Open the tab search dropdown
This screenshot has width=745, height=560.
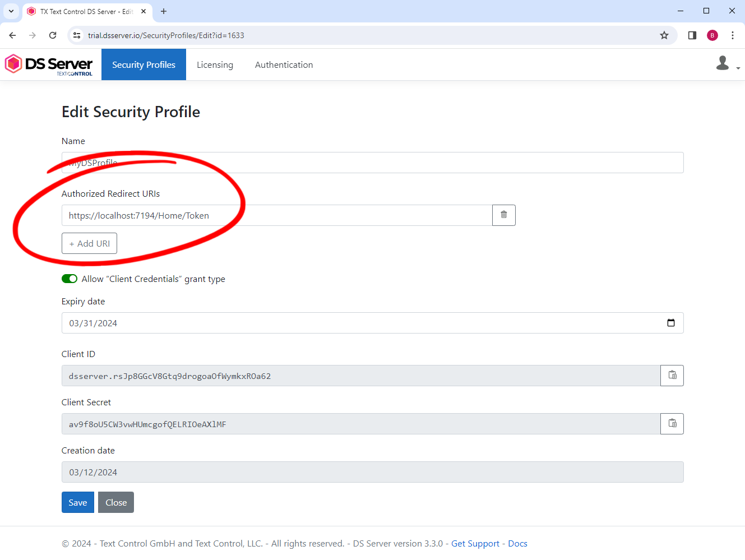click(11, 11)
